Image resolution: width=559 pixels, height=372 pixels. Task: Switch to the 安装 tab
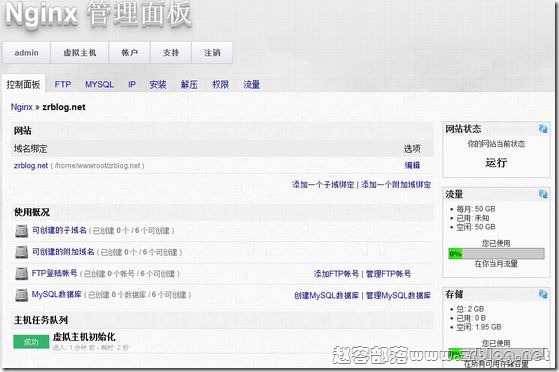click(158, 85)
